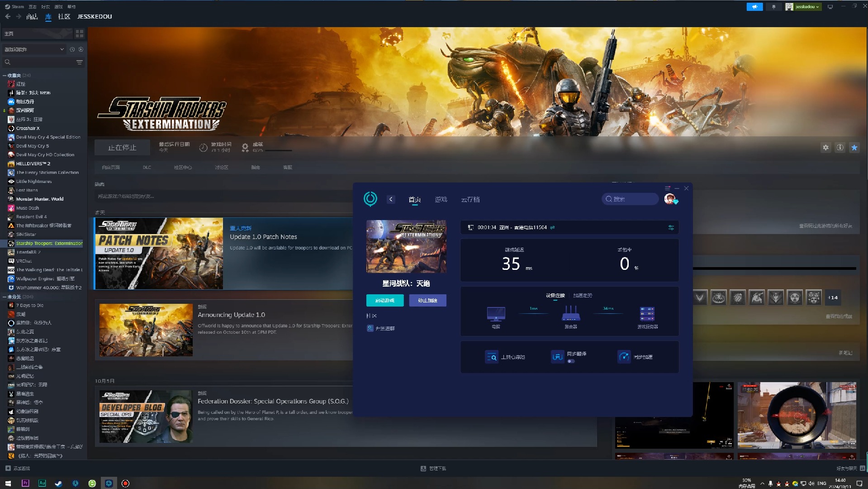
Task: Click the stopping game button
Action: (122, 148)
